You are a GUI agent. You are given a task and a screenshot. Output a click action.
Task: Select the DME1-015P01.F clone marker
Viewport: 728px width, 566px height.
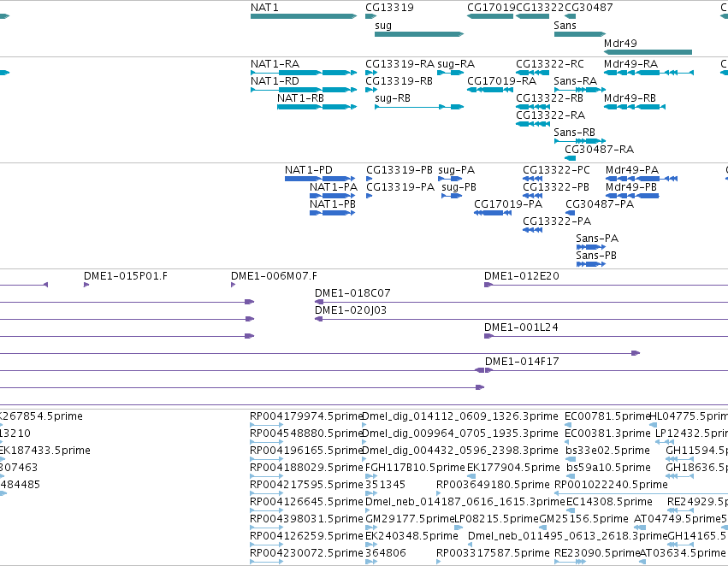86,285
